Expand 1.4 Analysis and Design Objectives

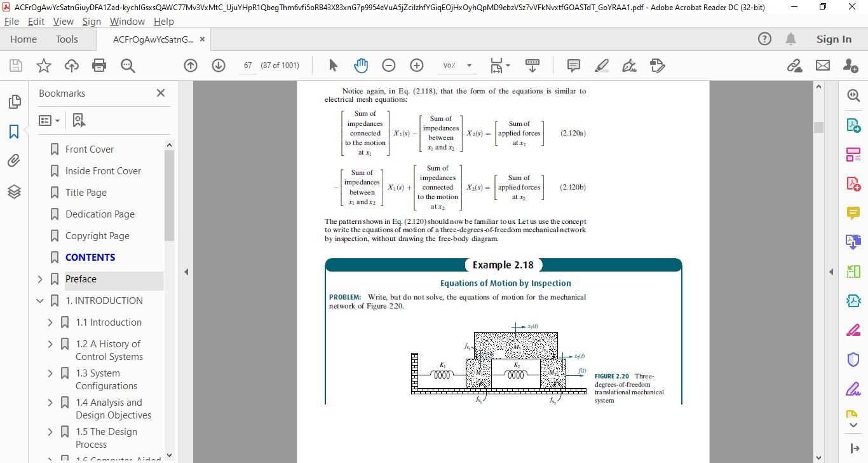coord(50,403)
